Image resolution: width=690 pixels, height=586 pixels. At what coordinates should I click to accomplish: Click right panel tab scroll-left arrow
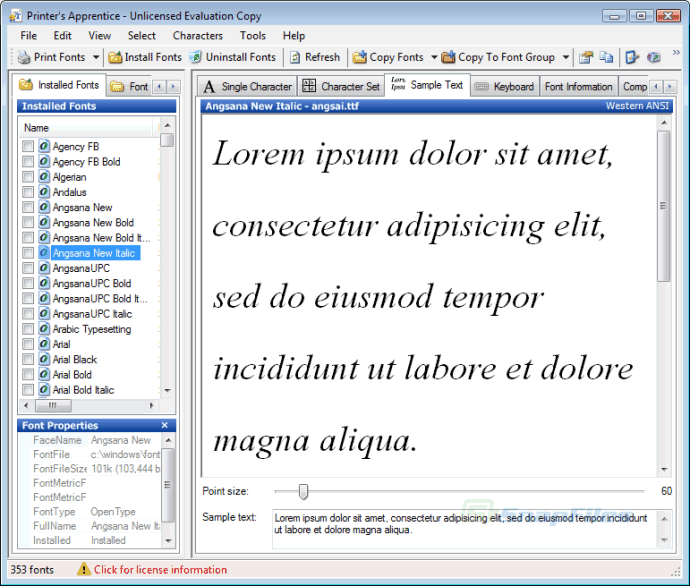tap(656, 87)
